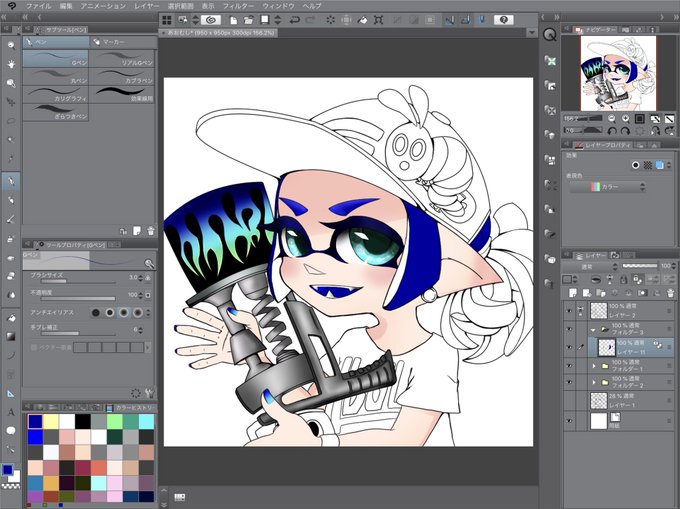Open the help question-mark icon
The width and height of the screenshot is (680, 509).
(503, 20)
